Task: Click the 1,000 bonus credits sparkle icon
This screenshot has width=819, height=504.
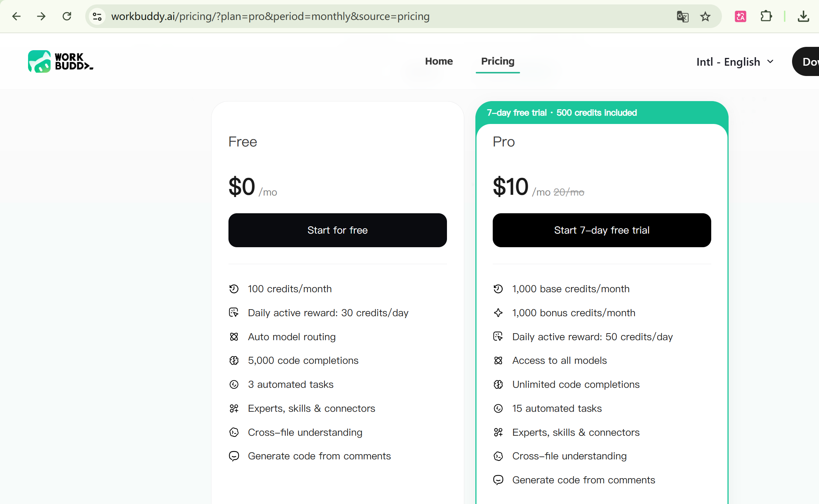Action: [x=498, y=313]
